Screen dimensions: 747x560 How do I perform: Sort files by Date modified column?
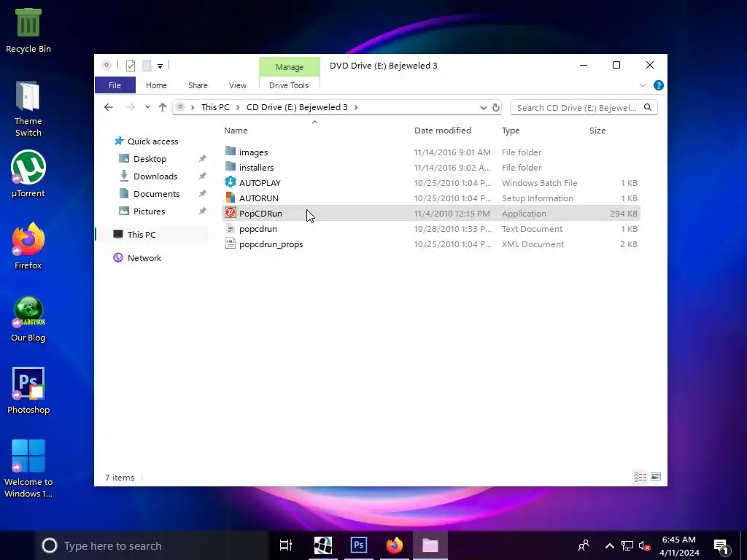[x=443, y=131]
